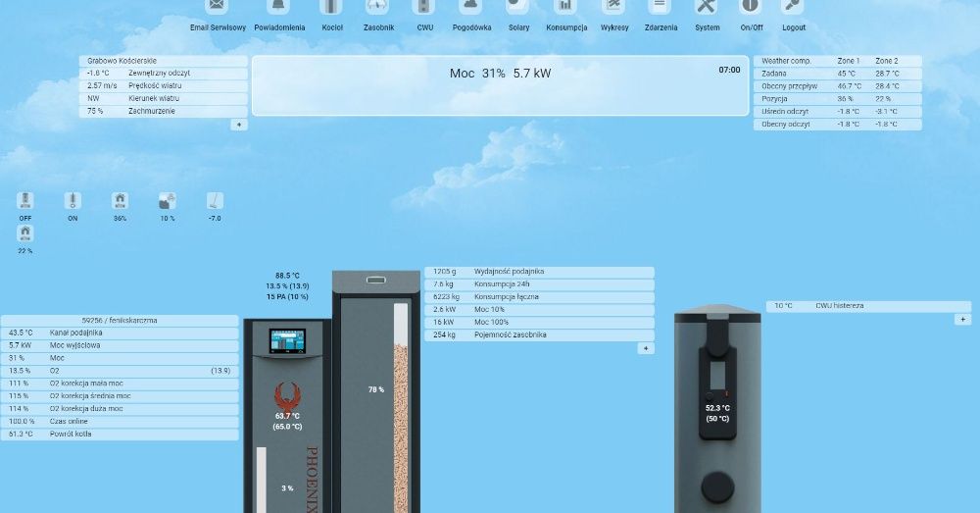Screen dimensions: 980x513
Task: Click the Powrót kotła row
Action: tap(120, 435)
